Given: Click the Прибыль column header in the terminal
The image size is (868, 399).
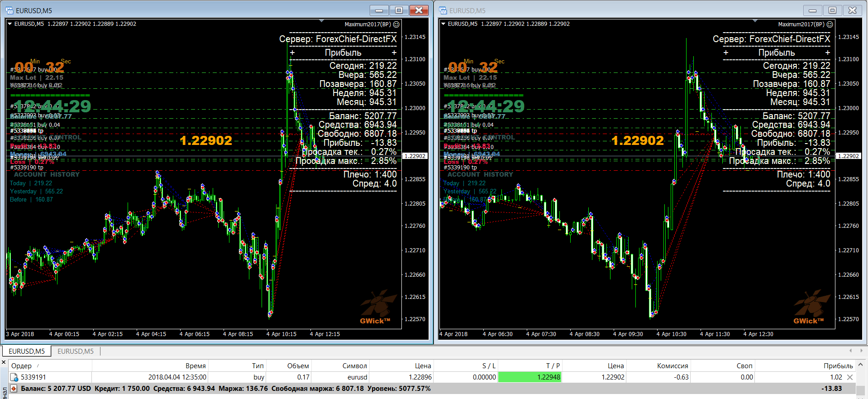Looking at the screenshot, I should coord(805,365).
